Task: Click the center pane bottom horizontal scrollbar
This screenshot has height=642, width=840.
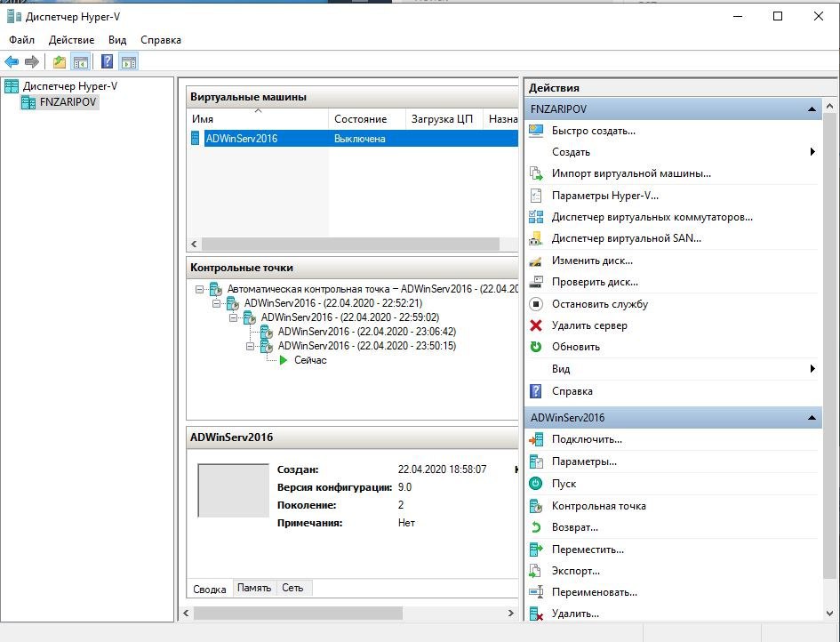Action: coord(298,613)
